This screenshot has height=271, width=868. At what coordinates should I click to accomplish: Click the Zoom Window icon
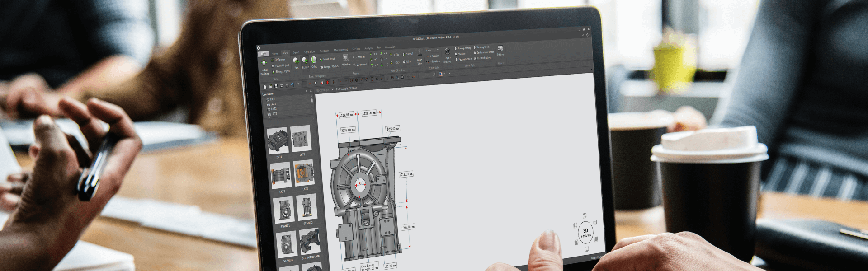coord(346,58)
